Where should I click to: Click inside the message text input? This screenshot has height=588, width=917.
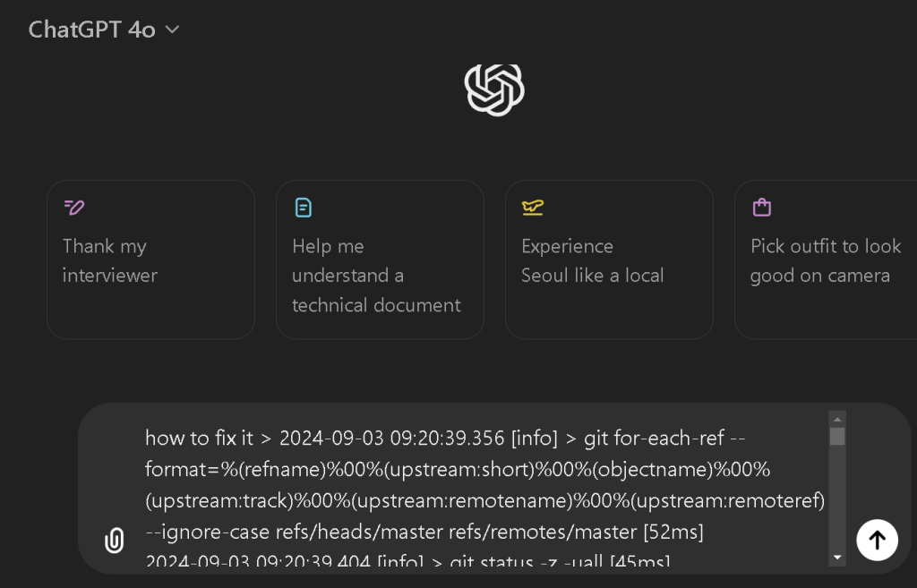pyautogui.click(x=484, y=489)
